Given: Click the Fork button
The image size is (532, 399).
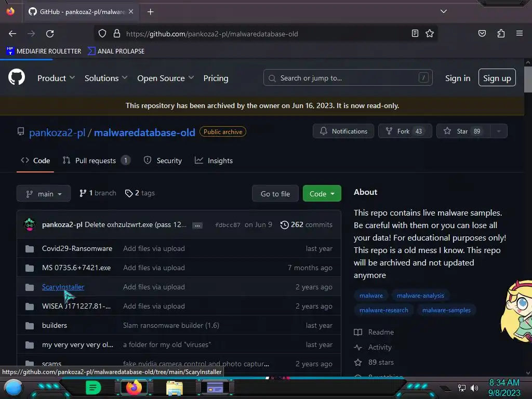Looking at the screenshot, I should (x=405, y=131).
